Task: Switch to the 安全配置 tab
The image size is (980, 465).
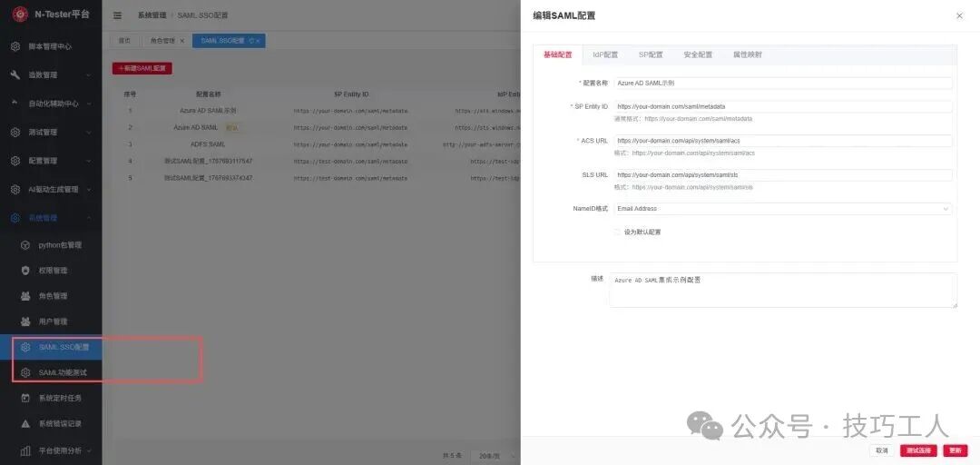Action: pyautogui.click(x=698, y=54)
